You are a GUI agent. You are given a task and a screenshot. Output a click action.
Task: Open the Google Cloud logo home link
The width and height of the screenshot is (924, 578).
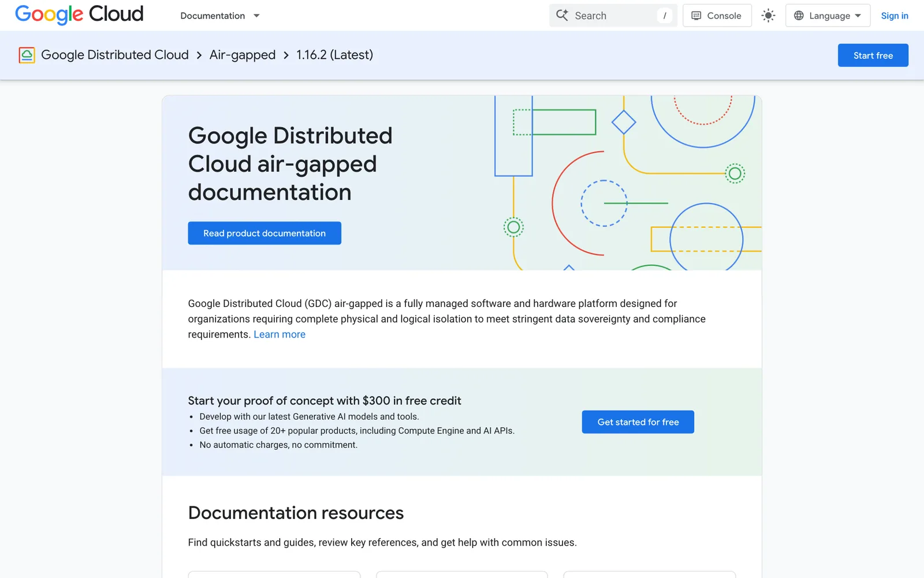79,14
